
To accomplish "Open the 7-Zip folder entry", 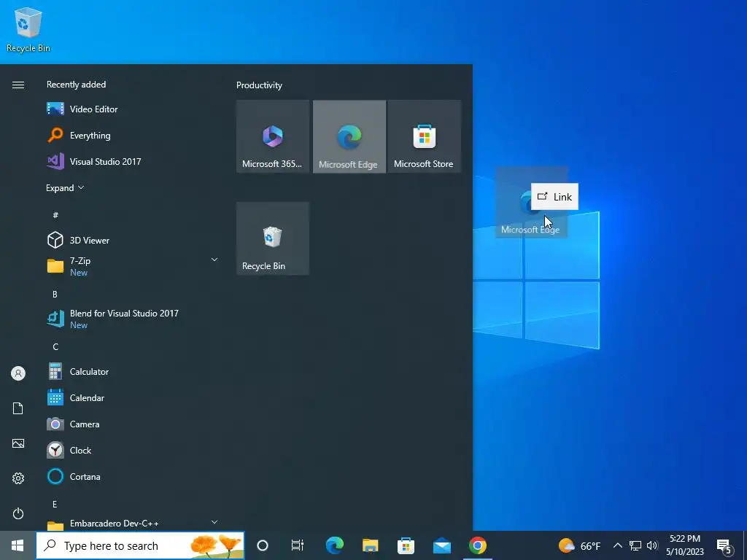I will (133, 266).
